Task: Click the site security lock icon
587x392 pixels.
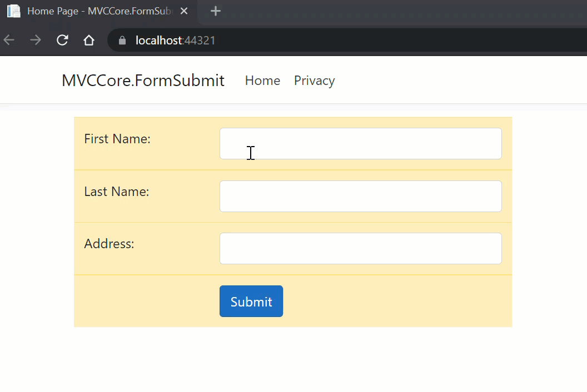Action: (x=121, y=40)
